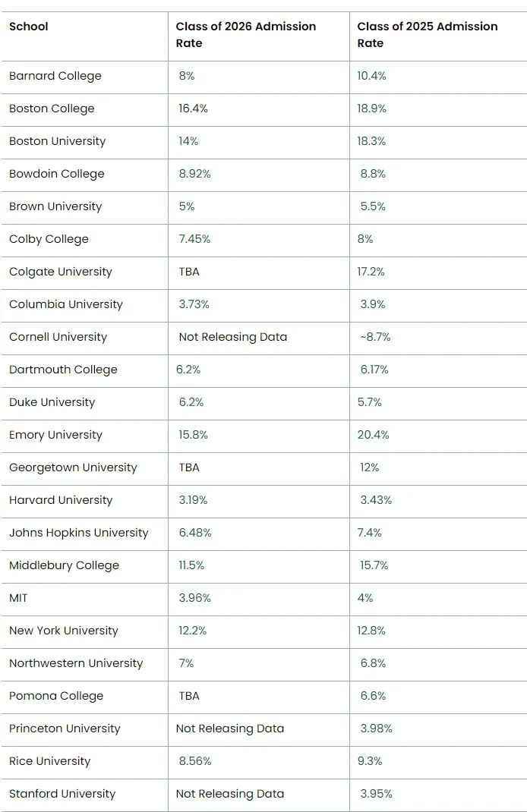Viewport: 527px width, 812px height.
Task: Click Emory University's 20.4% value
Action: (x=374, y=435)
